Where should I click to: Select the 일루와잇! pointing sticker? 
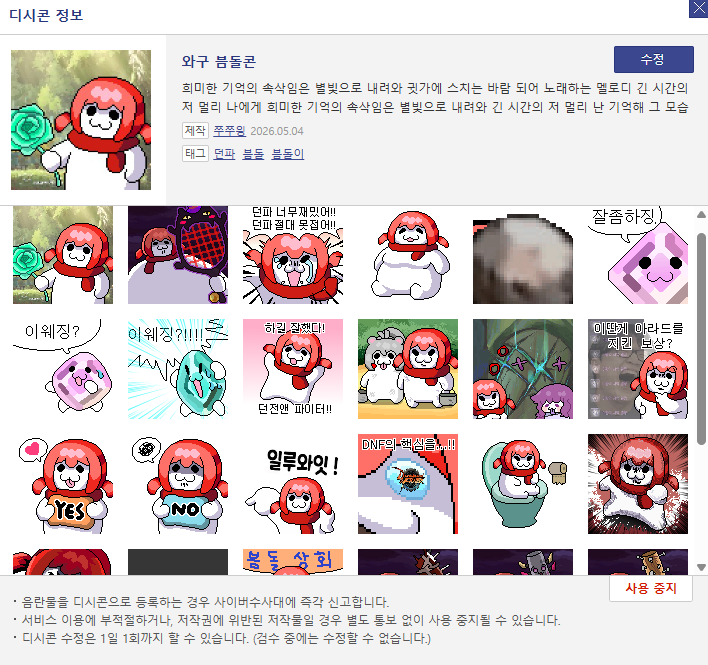[x=293, y=484]
